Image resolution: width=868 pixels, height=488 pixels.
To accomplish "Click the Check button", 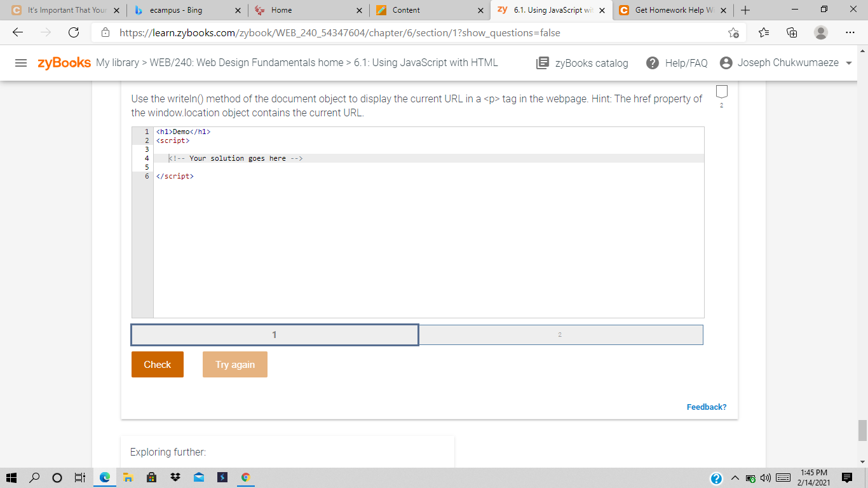I will click(157, 364).
